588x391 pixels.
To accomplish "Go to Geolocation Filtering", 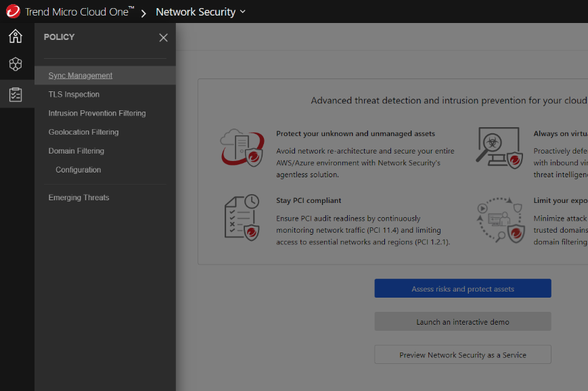I will pyautogui.click(x=83, y=133).
